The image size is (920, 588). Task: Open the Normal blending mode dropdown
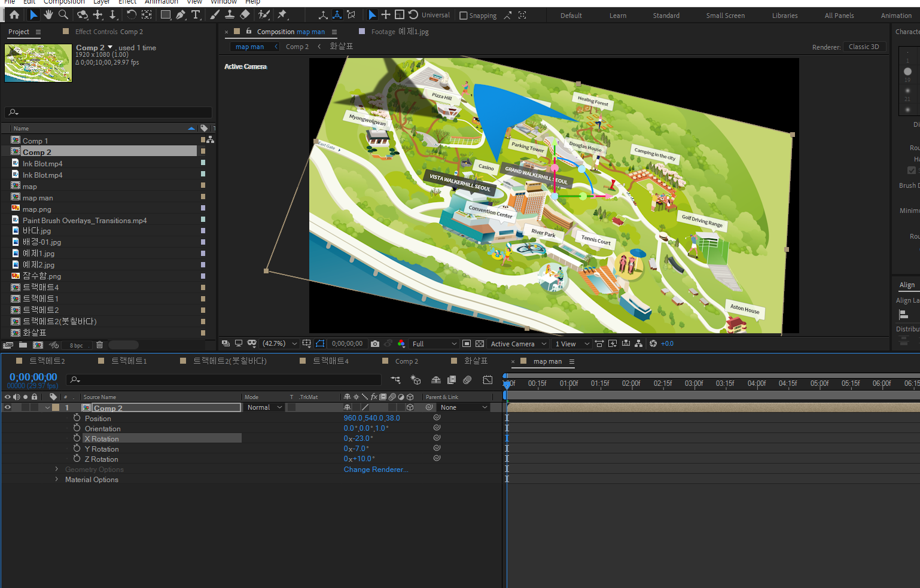(264, 408)
